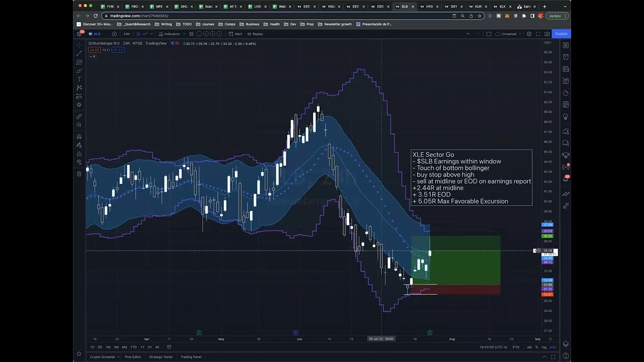The width and height of the screenshot is (644, 362).
Task: Toggle stay in drawing mode
Action: [x=79, y=145]
